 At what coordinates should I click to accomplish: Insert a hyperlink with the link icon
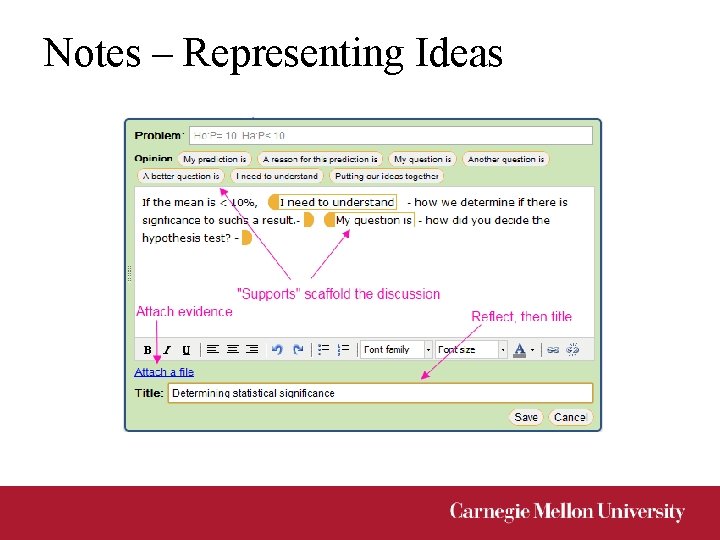(x=553, y=350)
